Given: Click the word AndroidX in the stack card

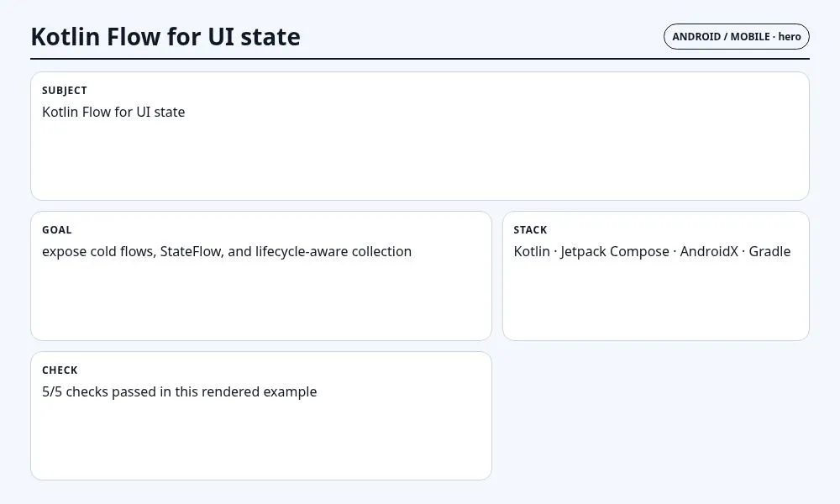Looking at the screenshot, I should click(x=709, y=252).
